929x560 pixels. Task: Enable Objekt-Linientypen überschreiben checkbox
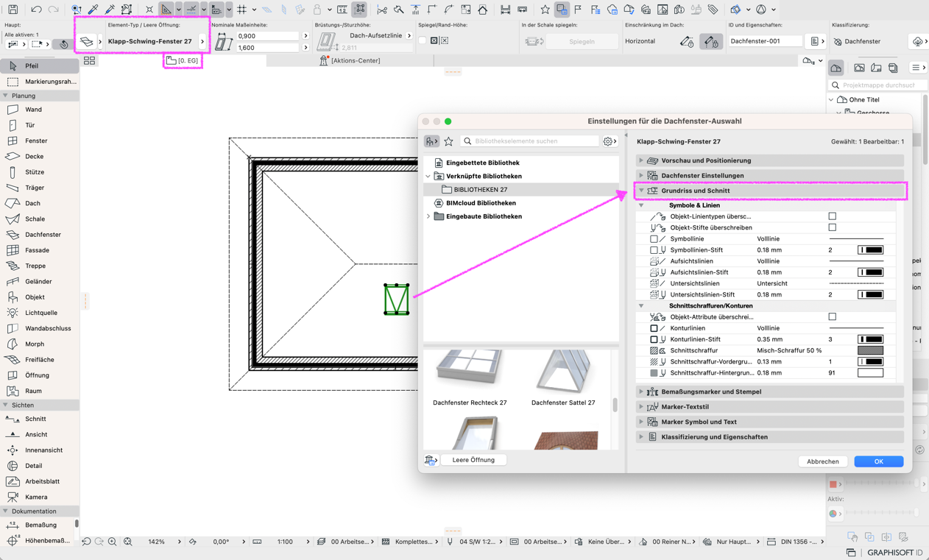[833, 216]
